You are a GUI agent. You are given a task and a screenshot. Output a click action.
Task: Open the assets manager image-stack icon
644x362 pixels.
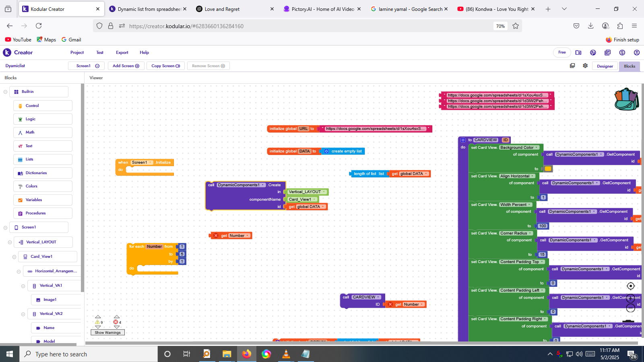tap(572, 66)
